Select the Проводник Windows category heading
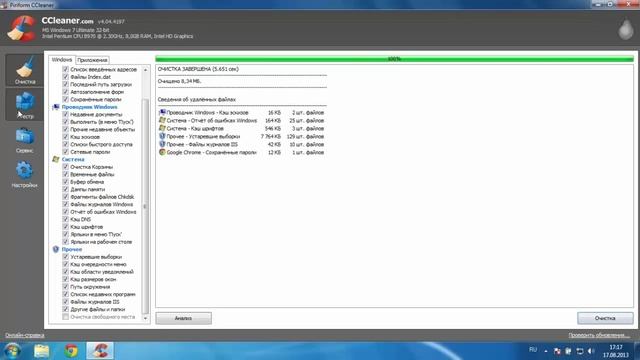The height and width of the screenshot is (360, 640). pyautogui.click(x=89, y=107)
